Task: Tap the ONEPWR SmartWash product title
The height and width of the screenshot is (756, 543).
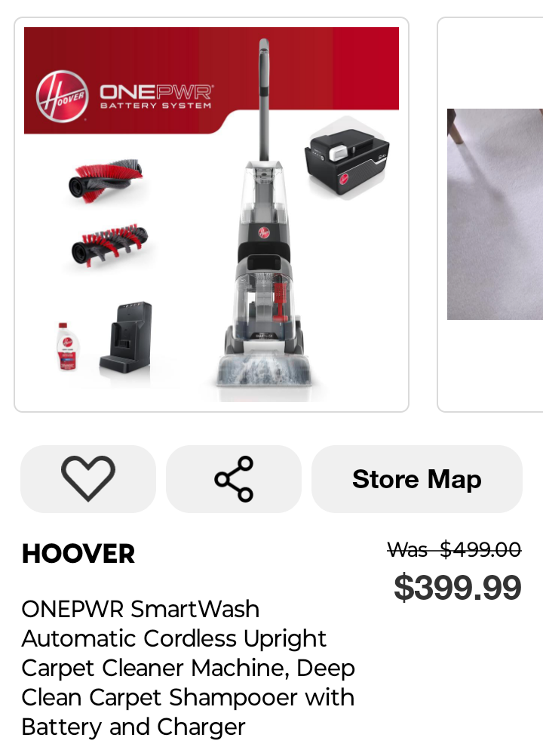Action: pos(189,668)
